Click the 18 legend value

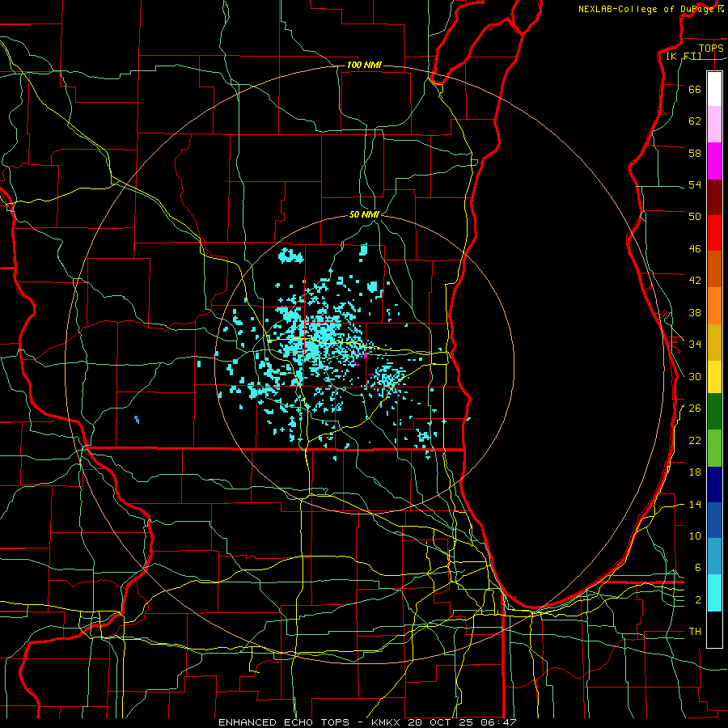pos(695,472)
